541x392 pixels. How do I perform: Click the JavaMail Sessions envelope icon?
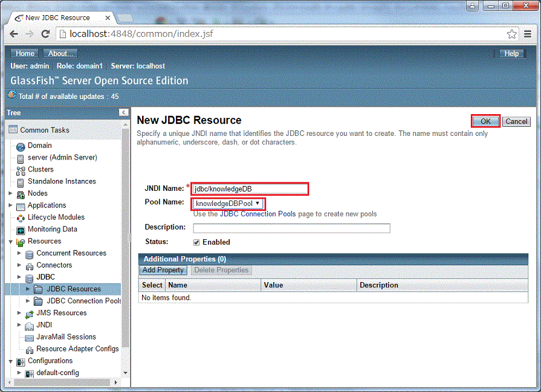(x=30, y=338)
